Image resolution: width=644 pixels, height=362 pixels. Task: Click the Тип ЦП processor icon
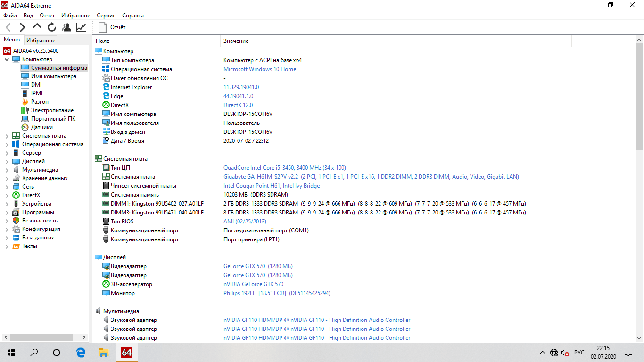tap(106, 168)
